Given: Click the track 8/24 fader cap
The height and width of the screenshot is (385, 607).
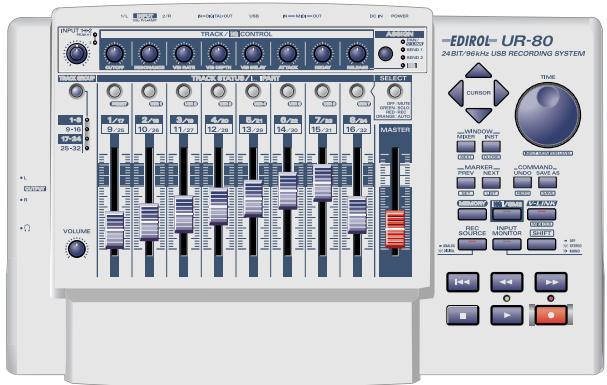Looking at the screenshot, I should coord(357,216).
